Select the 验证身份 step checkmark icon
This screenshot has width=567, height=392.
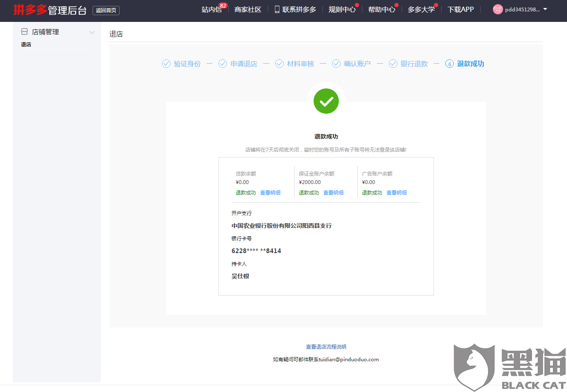pyautogui.click(x=166, y=64)
